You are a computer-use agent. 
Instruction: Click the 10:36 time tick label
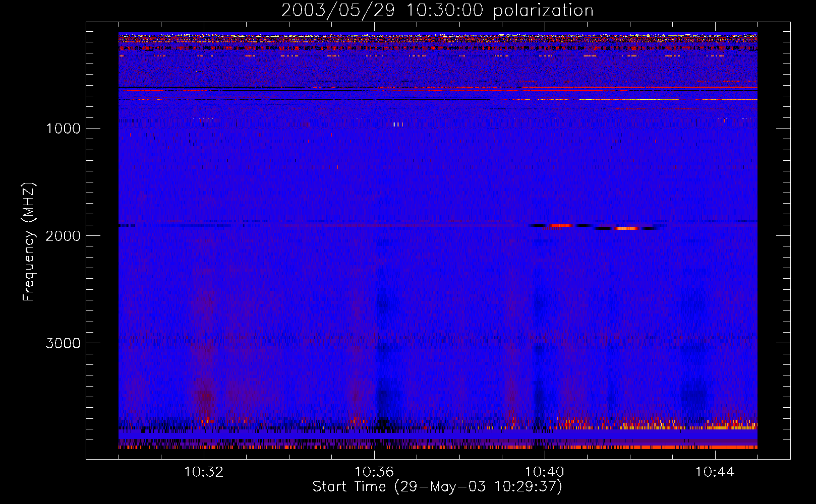(374, 472)
